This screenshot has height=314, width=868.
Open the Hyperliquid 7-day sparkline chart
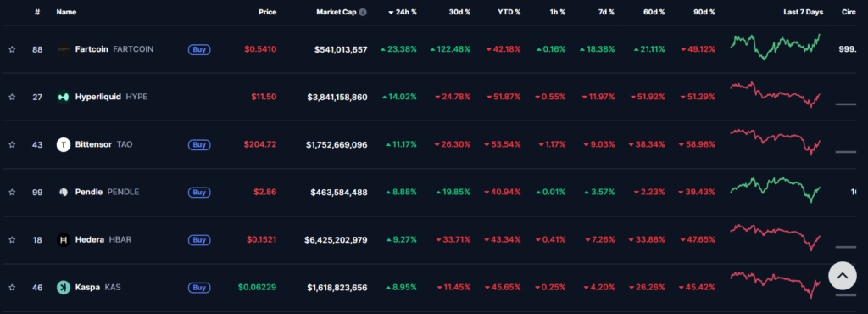pos(776,94)
